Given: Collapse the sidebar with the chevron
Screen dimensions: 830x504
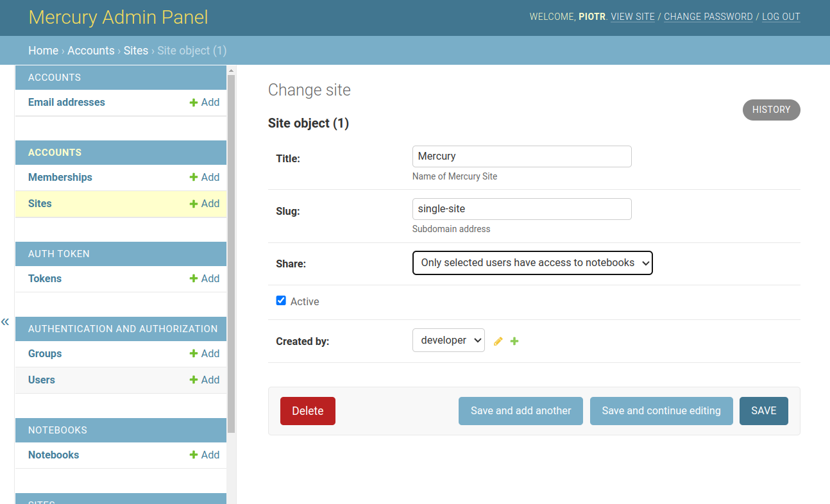Looking at the screenshot, I should click(x=5, y=322).
